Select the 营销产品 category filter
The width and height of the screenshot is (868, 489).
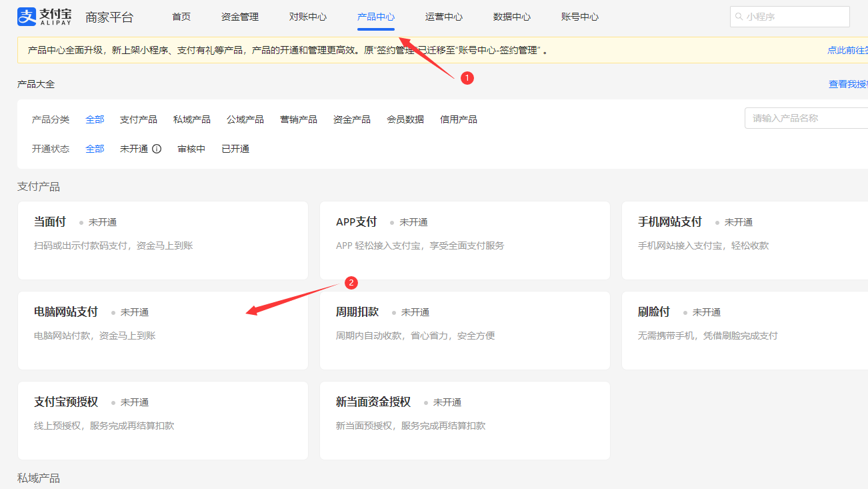[x=299, y=119]
